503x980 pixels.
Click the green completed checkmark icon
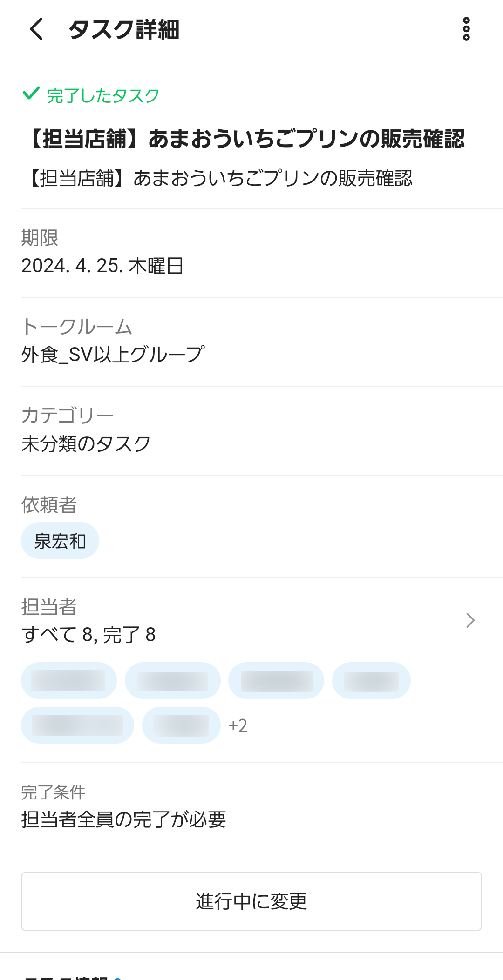click(x=31, y=94)
